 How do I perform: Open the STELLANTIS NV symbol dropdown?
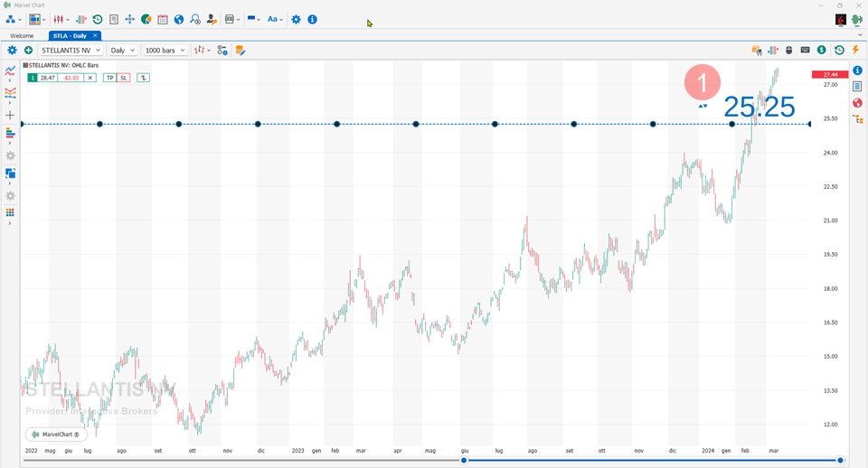point(71,51)
